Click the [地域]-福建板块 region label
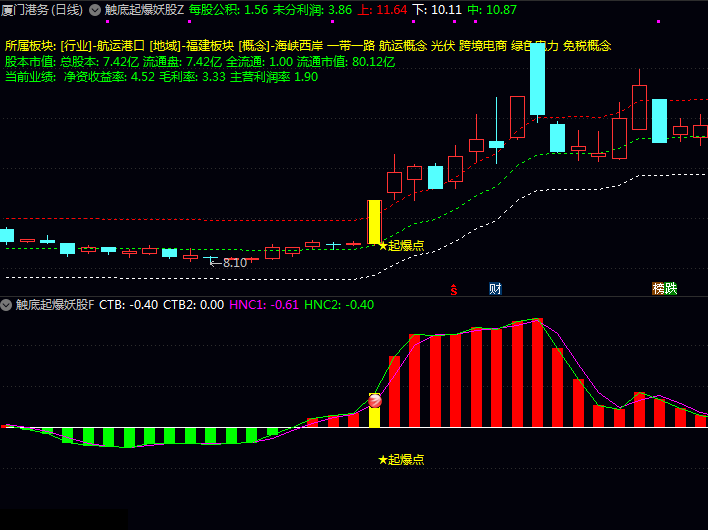This screenshot has height=530, width=708. (191, 46)
